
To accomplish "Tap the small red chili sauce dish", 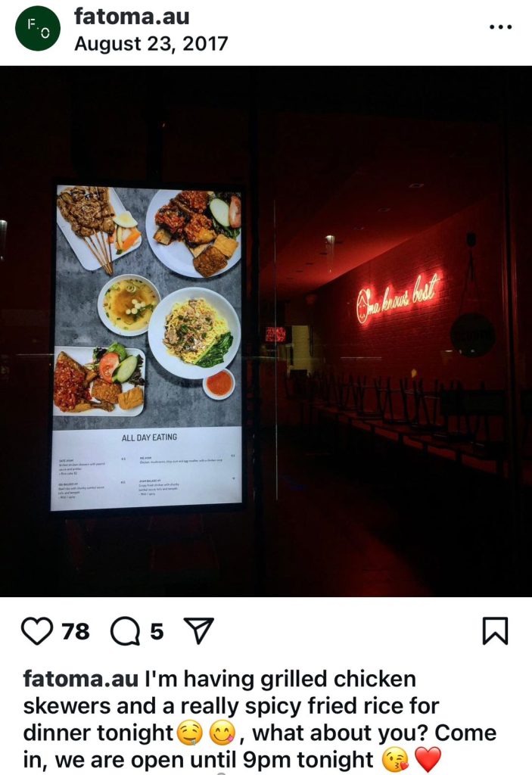I will [x=219, y=384].
